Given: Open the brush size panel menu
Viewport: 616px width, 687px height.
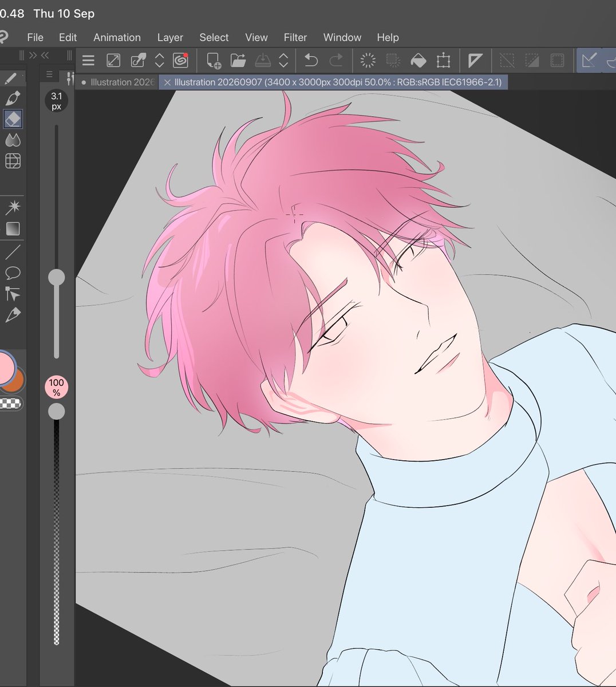Looking at the screenshot, I should point(49,74).
